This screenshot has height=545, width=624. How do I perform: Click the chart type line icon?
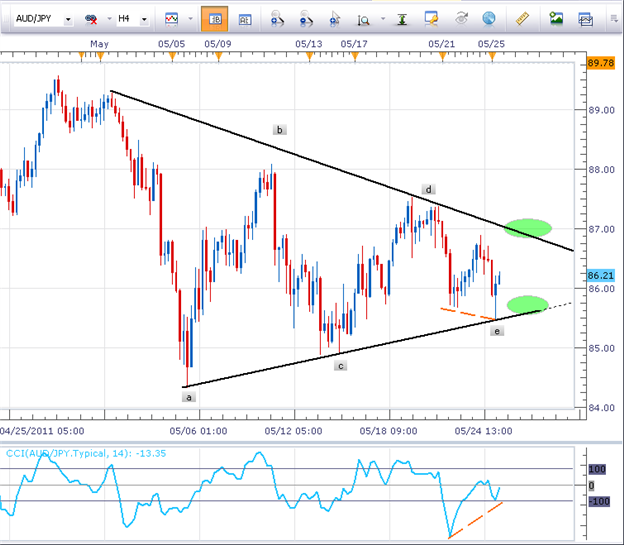(x=172, y=19)
